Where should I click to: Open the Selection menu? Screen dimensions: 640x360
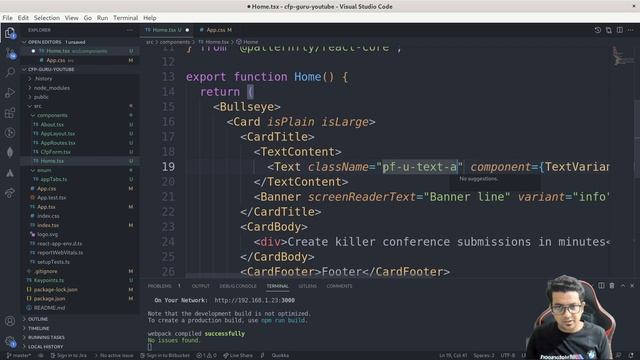click(47, 18)
